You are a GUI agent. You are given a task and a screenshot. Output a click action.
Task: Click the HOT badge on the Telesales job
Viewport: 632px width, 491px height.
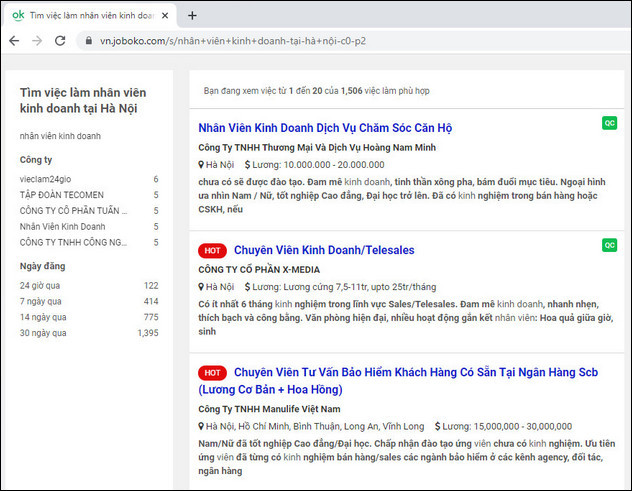tap(212, 250)
